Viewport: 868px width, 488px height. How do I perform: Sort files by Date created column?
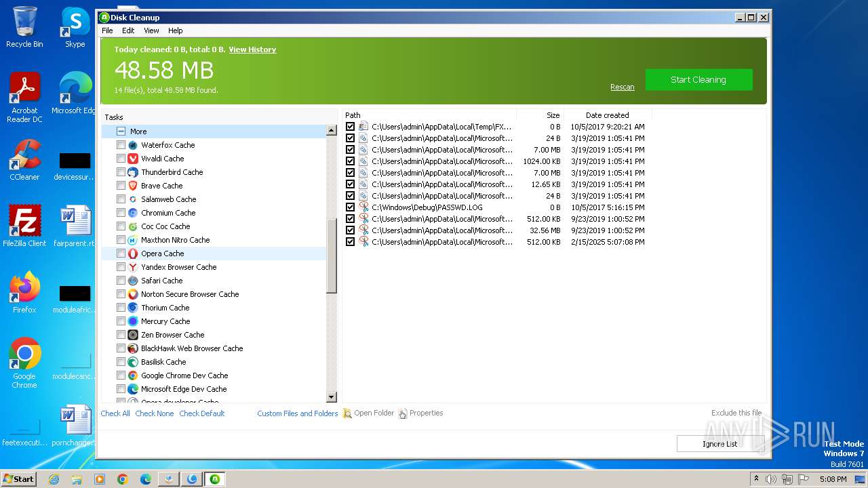click(x=608, y=115)
